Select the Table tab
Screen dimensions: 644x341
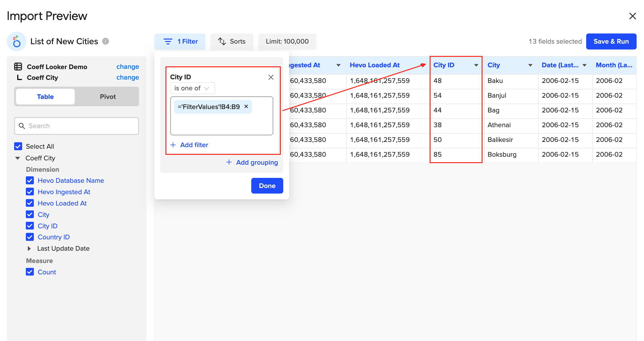pos(45,97)
